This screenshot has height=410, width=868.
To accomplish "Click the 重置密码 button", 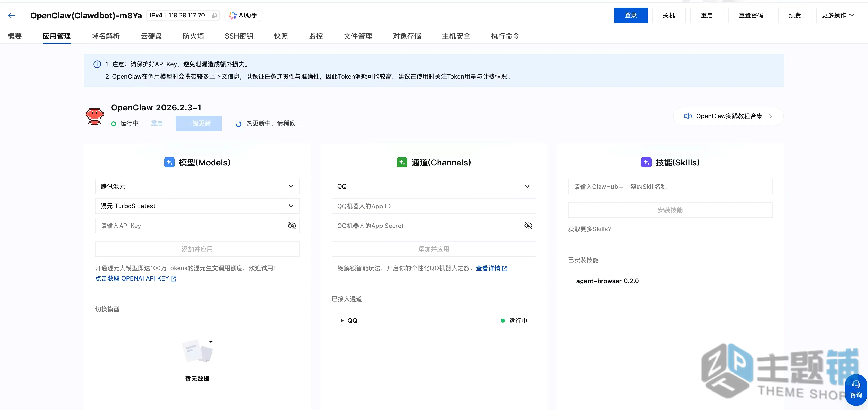I will pyautogui.click(x=751, y=15).
